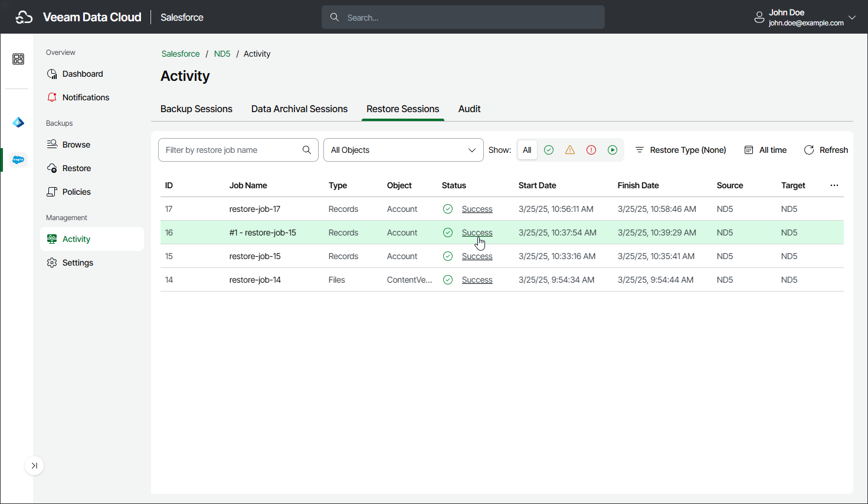
Task: Show all statuses with the All filter
Action: (527, 150)
